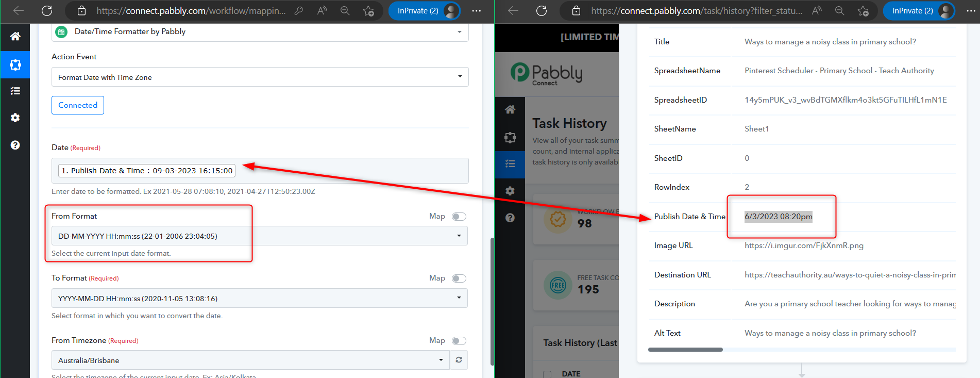This screenshot has height=378, width=980.
Task: Open Task History list icon in left sidebar
Action: [x=15, y=91]
